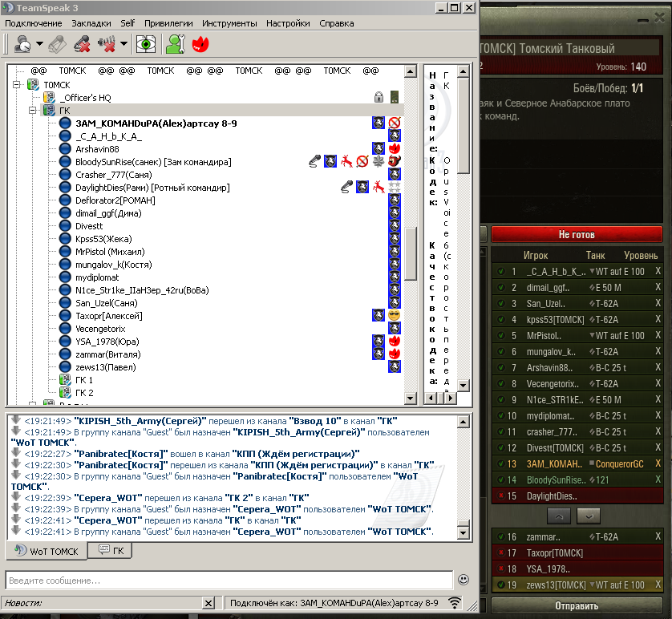Click flame icon on Arshavin88 row
The image size is (672, 619).
point(395,148)
